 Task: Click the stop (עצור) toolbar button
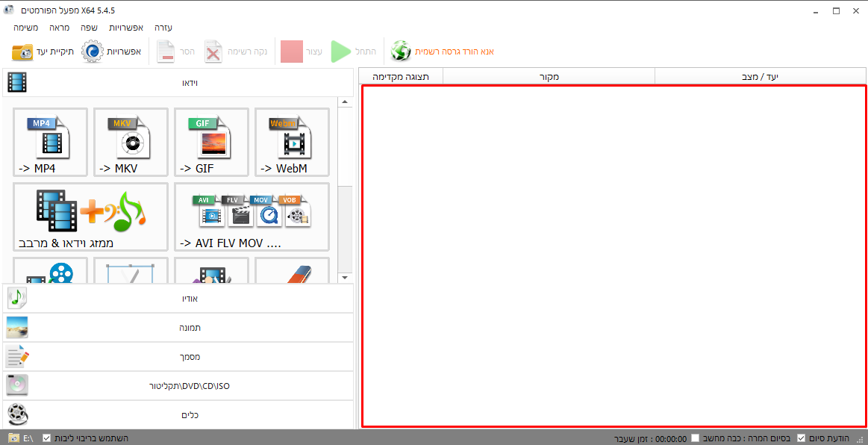(x=292, y=52)
